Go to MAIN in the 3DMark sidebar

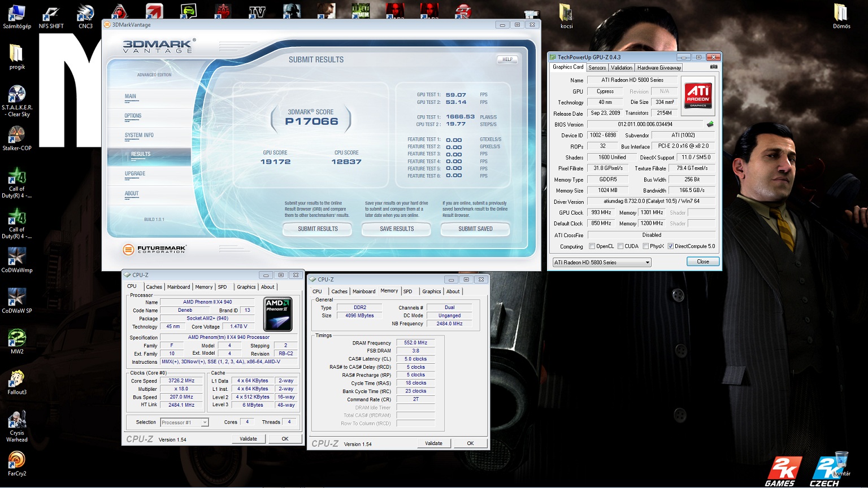[x=131, y=97]
